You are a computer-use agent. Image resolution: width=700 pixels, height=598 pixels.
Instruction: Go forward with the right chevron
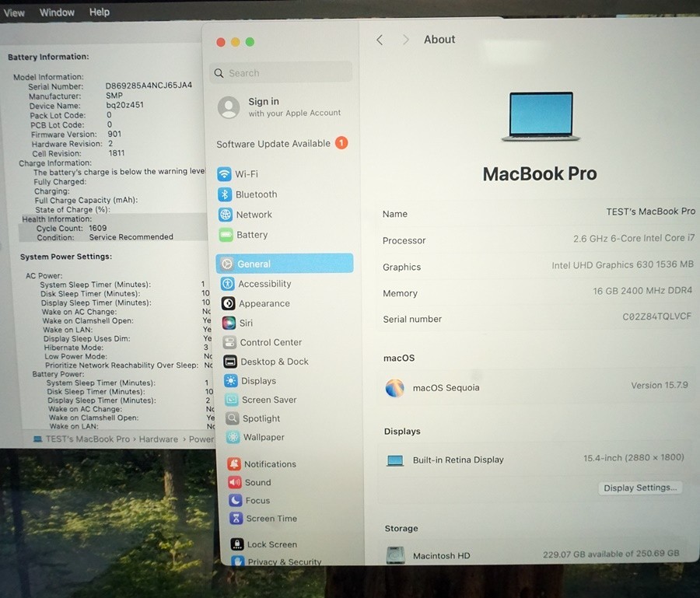pos(405,40)
